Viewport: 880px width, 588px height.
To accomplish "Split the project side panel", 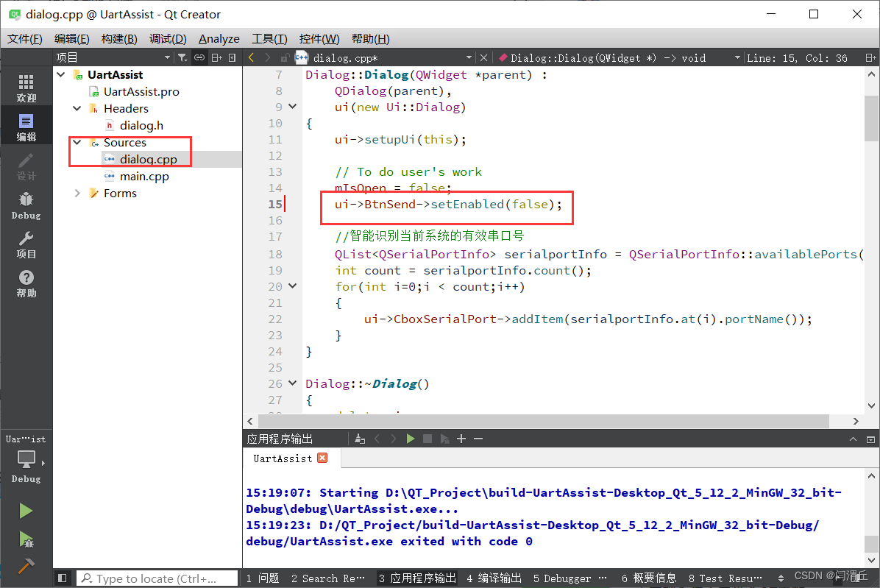I will (216, 57).
